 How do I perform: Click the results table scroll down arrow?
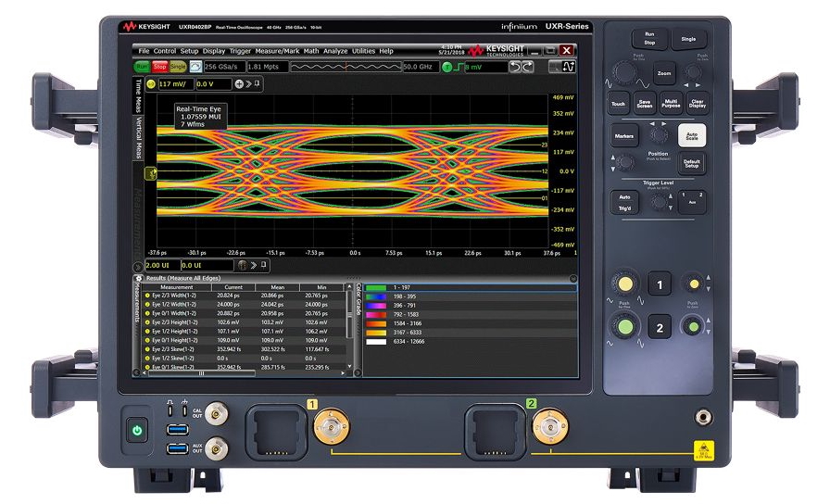(x=349, y=366)
